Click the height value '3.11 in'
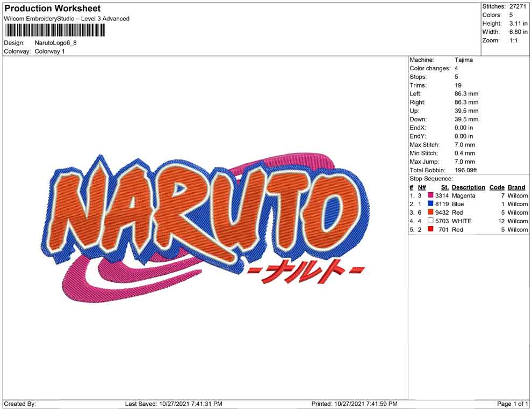The width and height of the screenshot is (532, 409). 519,24
